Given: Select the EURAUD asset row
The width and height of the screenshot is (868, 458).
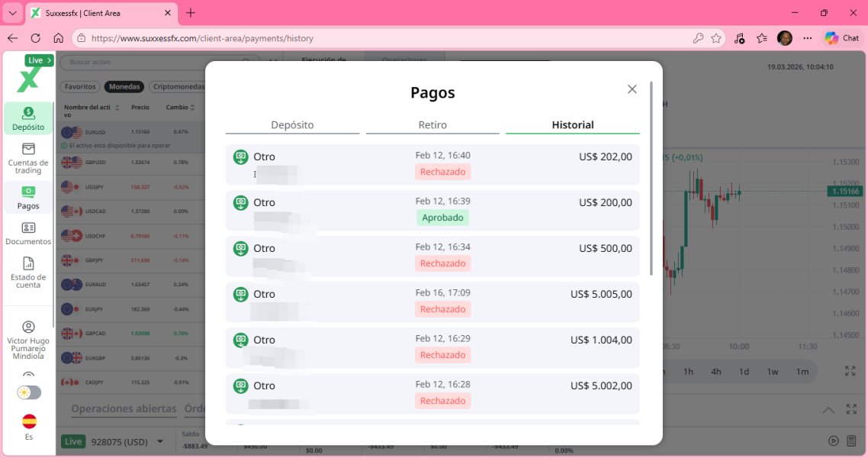Looking at the screenshot, I should (132, 285).
